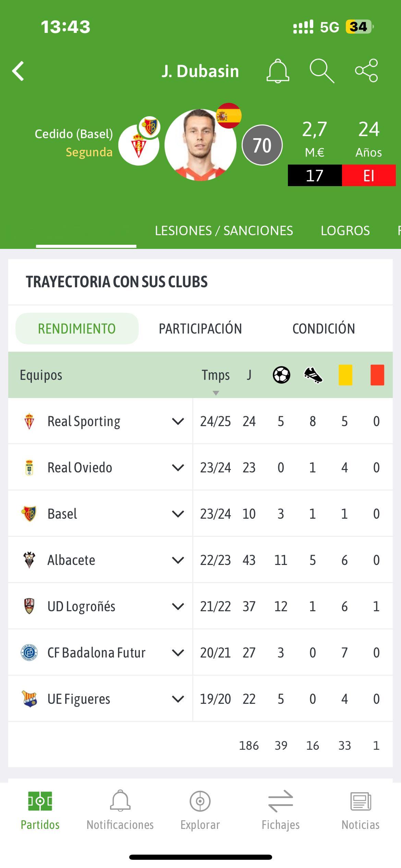
Task: Sort by assists boot icon column
Action: coord(313,375)
